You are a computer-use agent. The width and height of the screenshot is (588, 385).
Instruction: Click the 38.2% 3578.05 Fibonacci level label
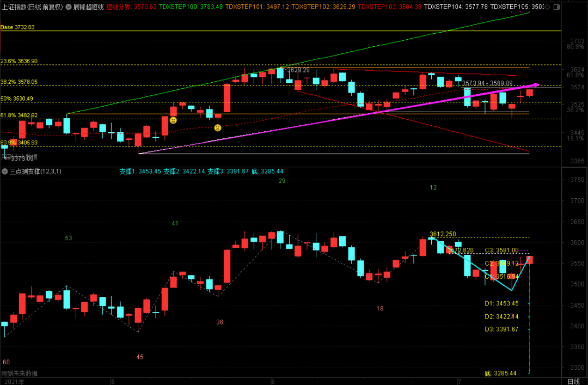[x=19, y=82]
